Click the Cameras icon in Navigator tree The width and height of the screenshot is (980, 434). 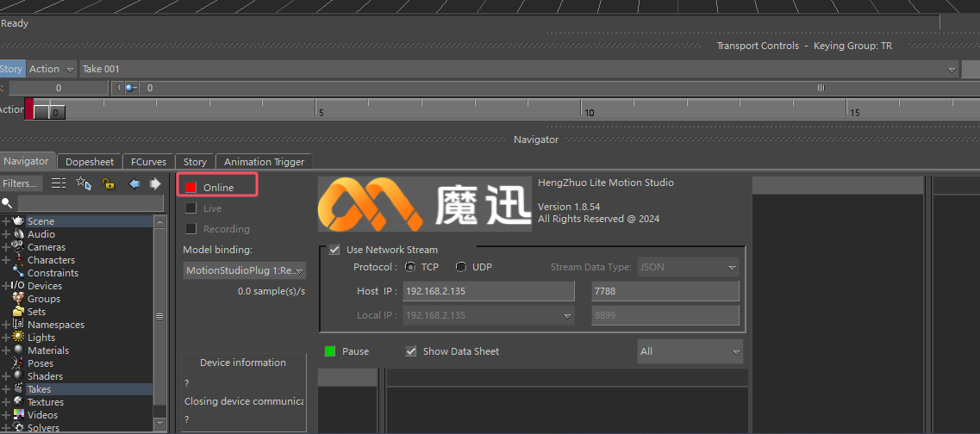click(x=18, y=247)
